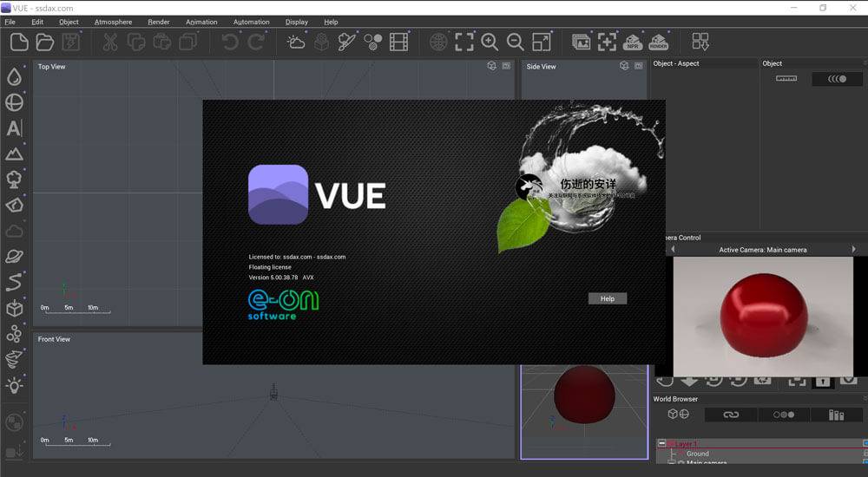
Task: Click the Redo arrow icon
Action: point(256,42)
